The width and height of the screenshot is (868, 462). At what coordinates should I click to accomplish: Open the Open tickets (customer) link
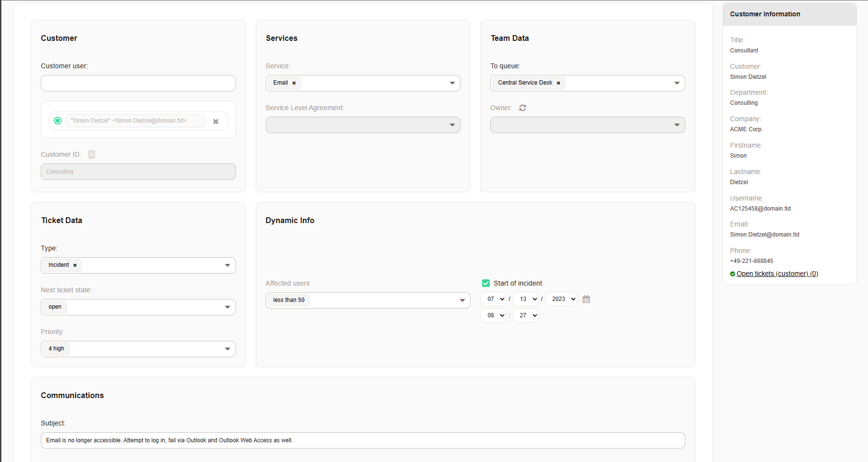click(x=777, y=274)
